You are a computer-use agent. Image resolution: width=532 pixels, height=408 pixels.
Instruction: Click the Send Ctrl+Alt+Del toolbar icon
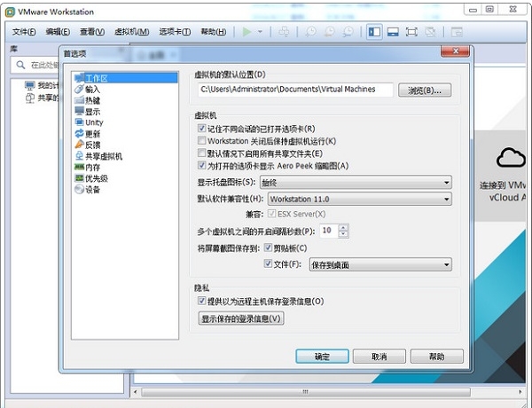(284, 32)
